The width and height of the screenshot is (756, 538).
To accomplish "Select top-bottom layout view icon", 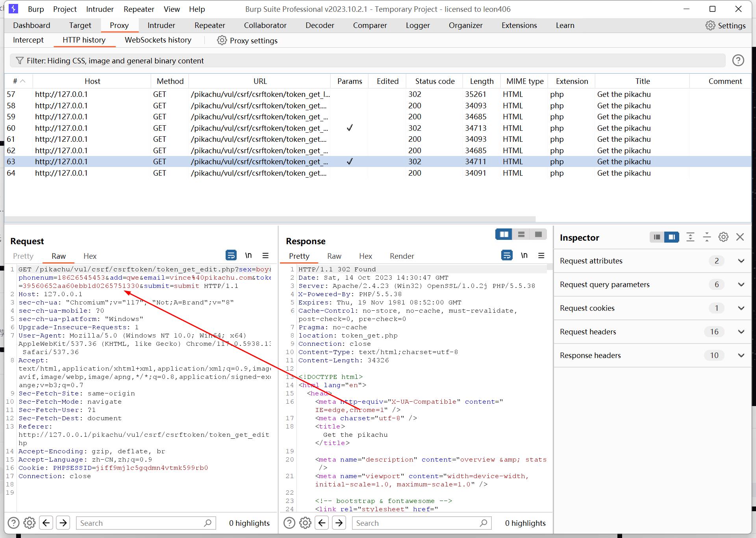I will 521,234.
